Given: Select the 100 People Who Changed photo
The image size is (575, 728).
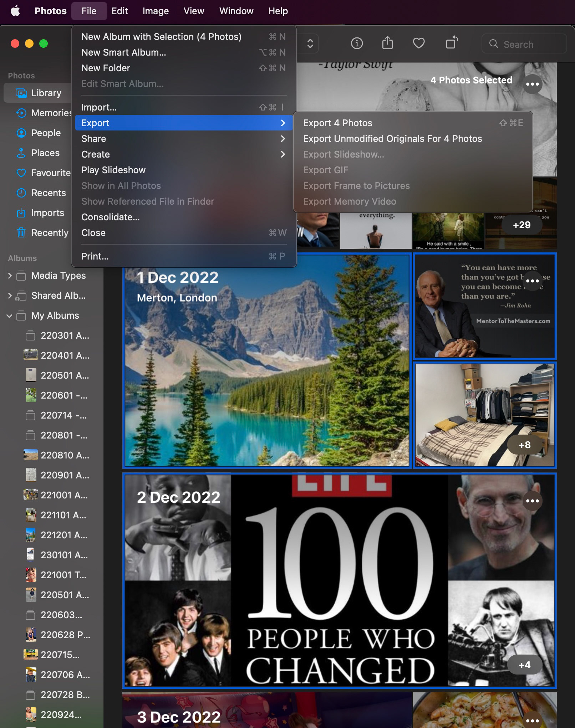Looking at the screenshot, I should (339, 580).
